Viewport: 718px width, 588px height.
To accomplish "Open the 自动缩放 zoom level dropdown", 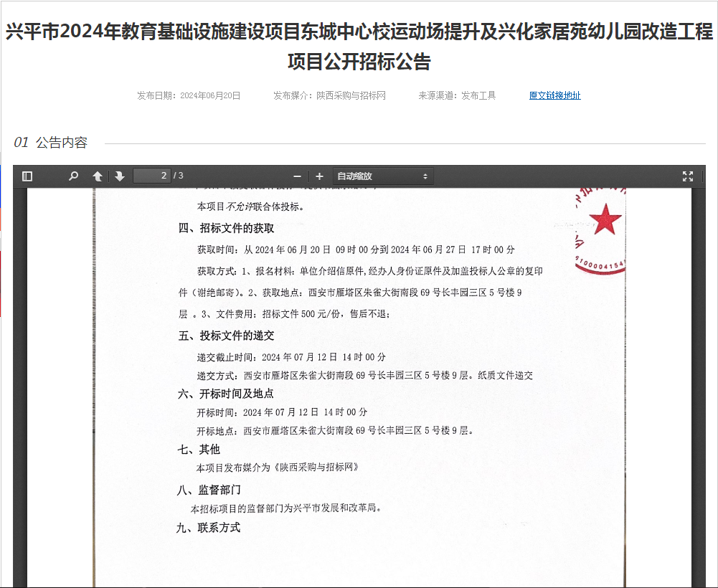I will (382, 176).
